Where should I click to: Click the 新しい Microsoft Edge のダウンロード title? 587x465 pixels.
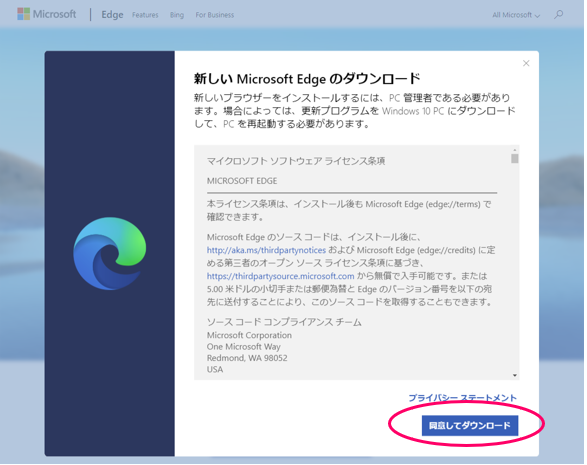click(307, 79)
